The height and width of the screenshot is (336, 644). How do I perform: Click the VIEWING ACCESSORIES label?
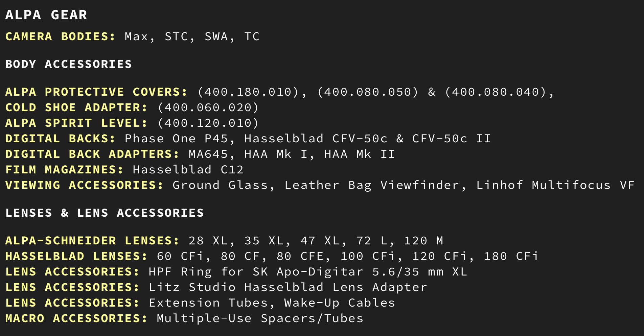(85, 185)
